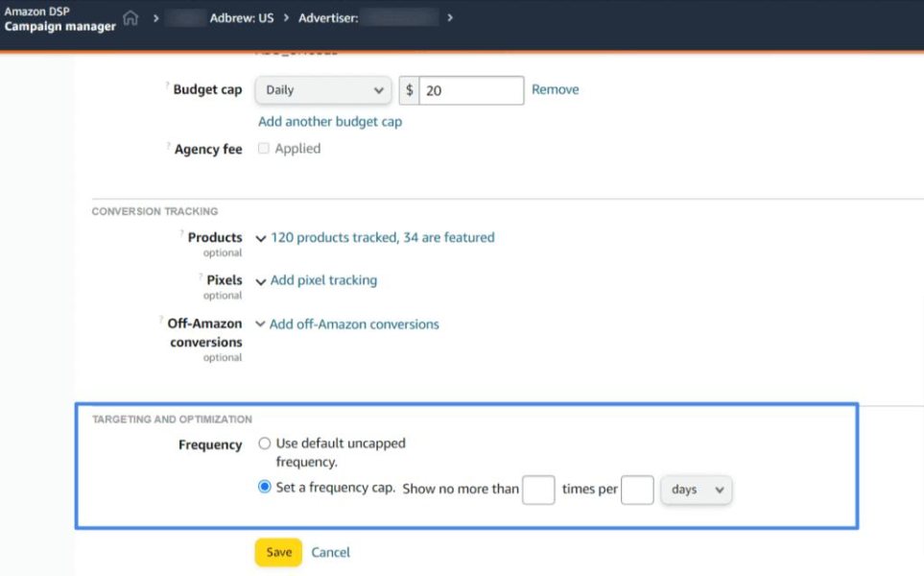This screenshot has height=576, width=924.
Task: Open Daily budget cap dropdown
Action: tap(323, 90)
